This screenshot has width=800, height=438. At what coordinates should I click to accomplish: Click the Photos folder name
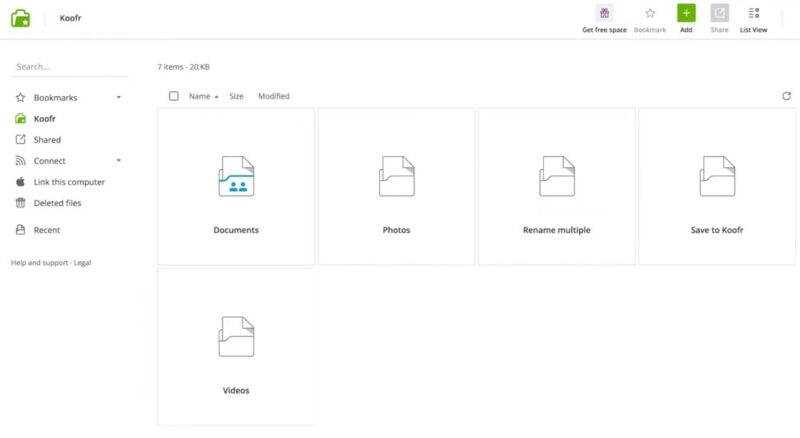click(396, 230)
